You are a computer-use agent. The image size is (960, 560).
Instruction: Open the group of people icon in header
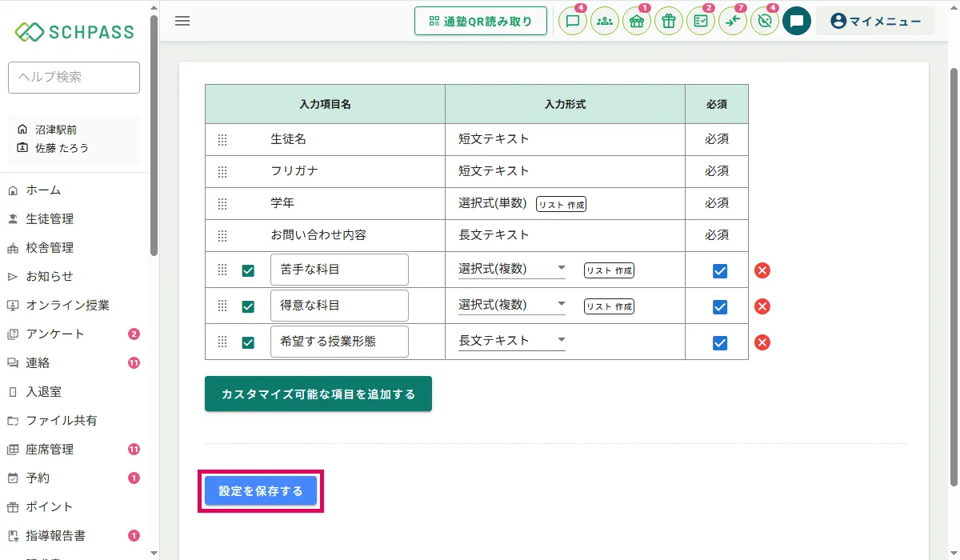(x=605, y=22)
